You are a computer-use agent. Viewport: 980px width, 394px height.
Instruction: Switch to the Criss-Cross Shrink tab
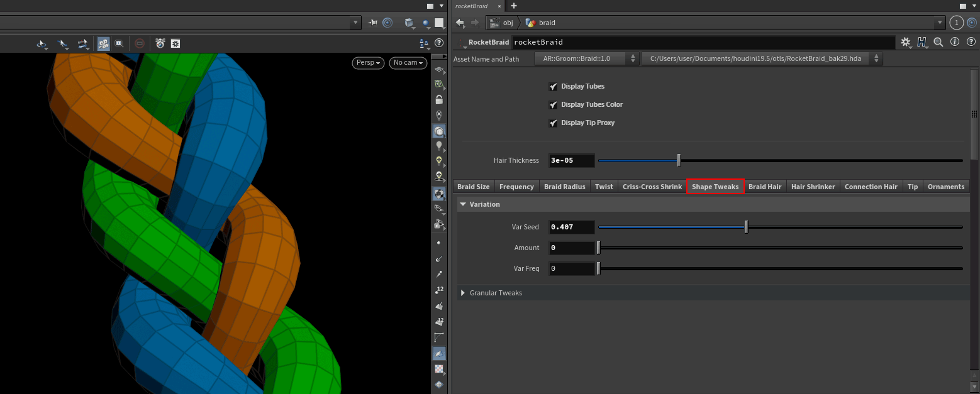[652, 187]
